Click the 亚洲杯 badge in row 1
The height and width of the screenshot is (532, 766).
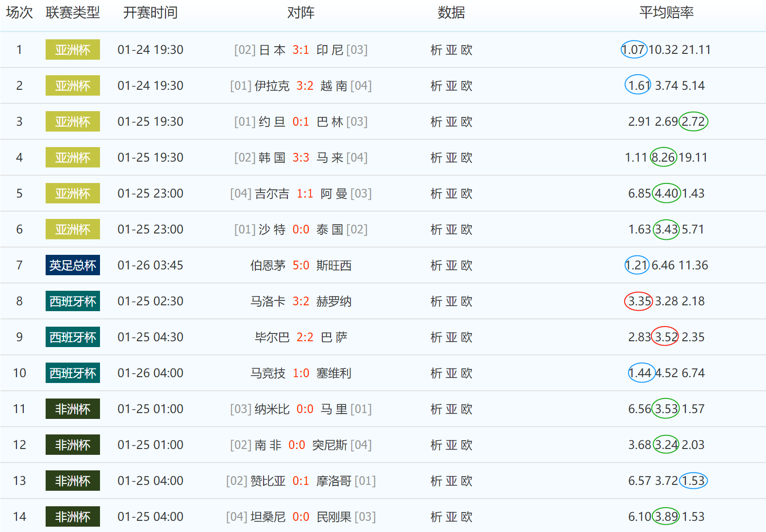tap(72, 50)
